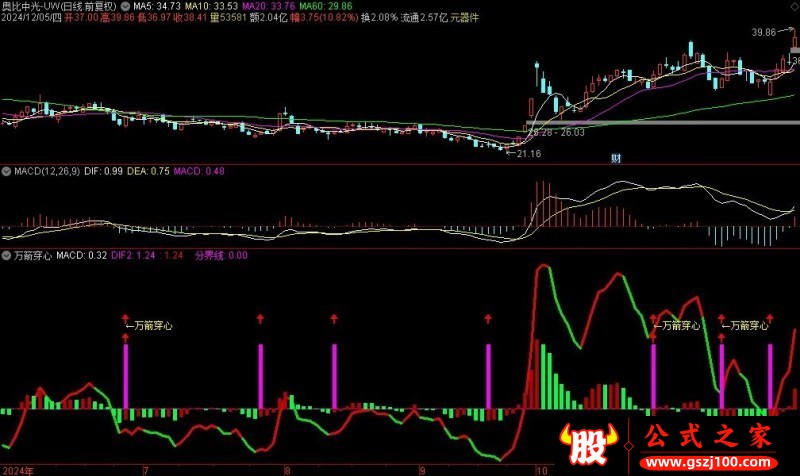
Task: Select the 奥比中光-UW(日线 前复权) title
Action: [x=59, y=6]
